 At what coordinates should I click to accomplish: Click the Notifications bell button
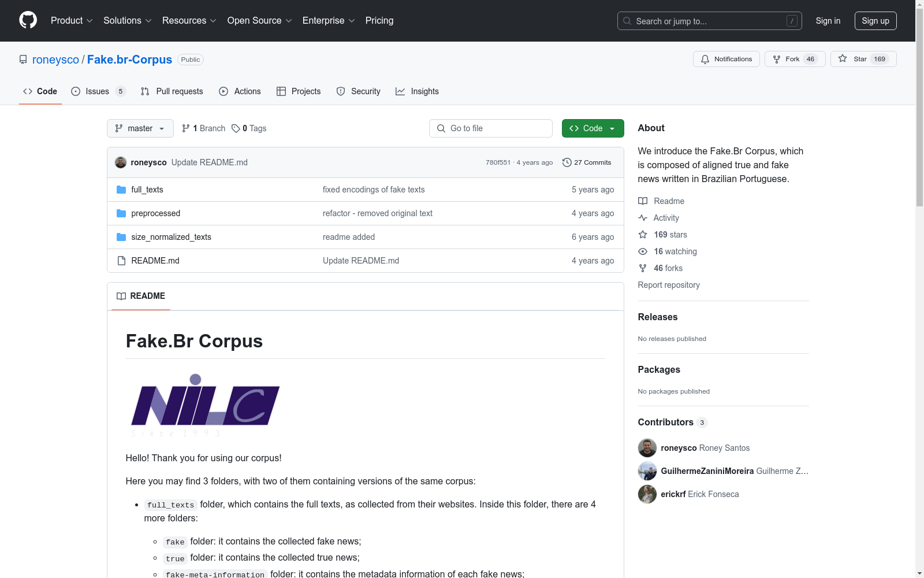click(x=726, y=59)
